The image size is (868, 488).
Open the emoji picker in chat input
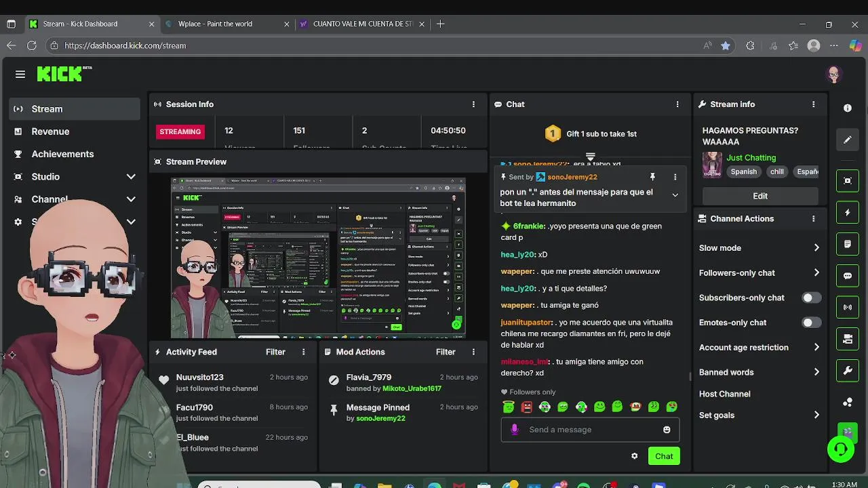(x=667, y=430)
